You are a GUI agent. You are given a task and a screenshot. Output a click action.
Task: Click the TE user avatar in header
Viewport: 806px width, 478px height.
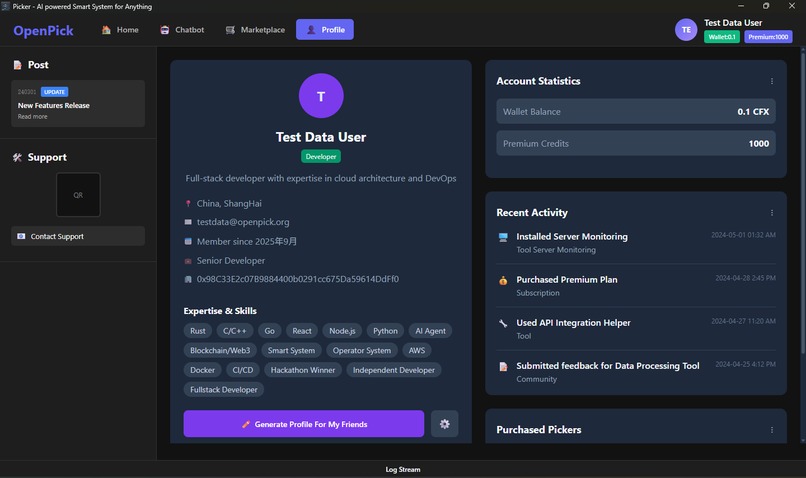point(686,30)
